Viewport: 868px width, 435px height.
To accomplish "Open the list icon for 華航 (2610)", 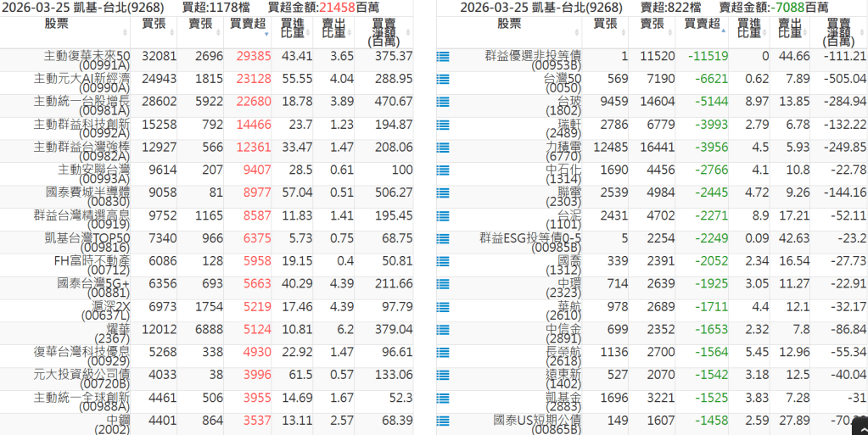I will (442, 309).
